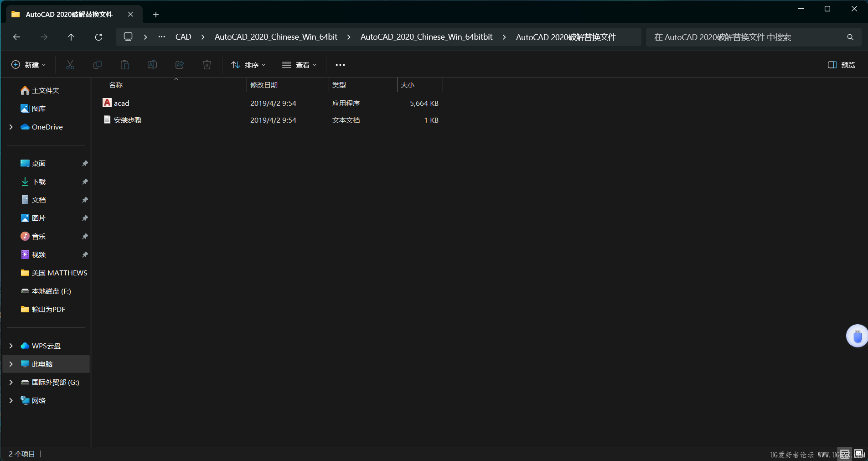
Task: Expand the 此电脑 tree node
Action: coord(11,364)
